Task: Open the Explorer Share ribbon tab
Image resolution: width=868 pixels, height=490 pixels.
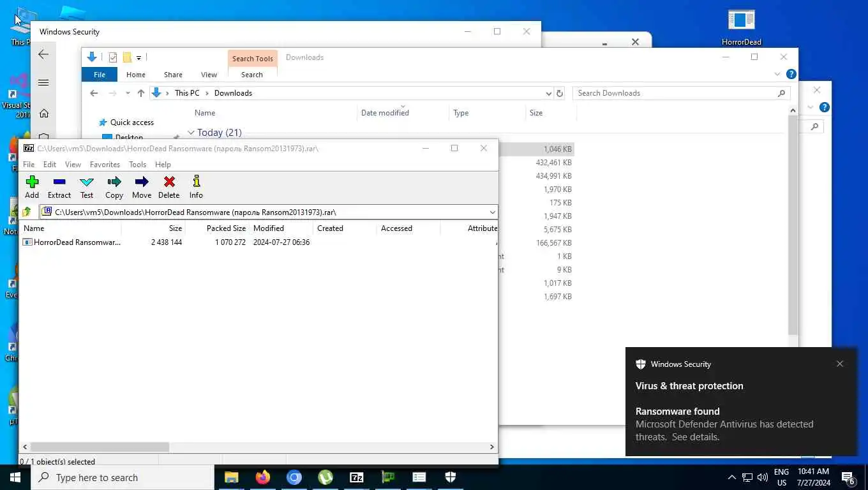Action: click(173, 75)
